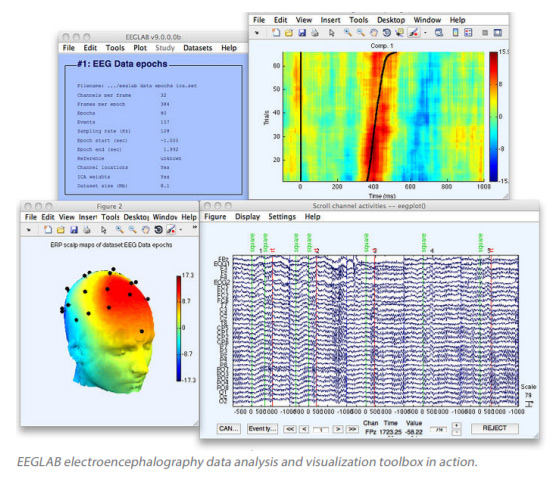Open Datasets menu in EEGLAB window

pyautogui.click(x=198, y=48)
